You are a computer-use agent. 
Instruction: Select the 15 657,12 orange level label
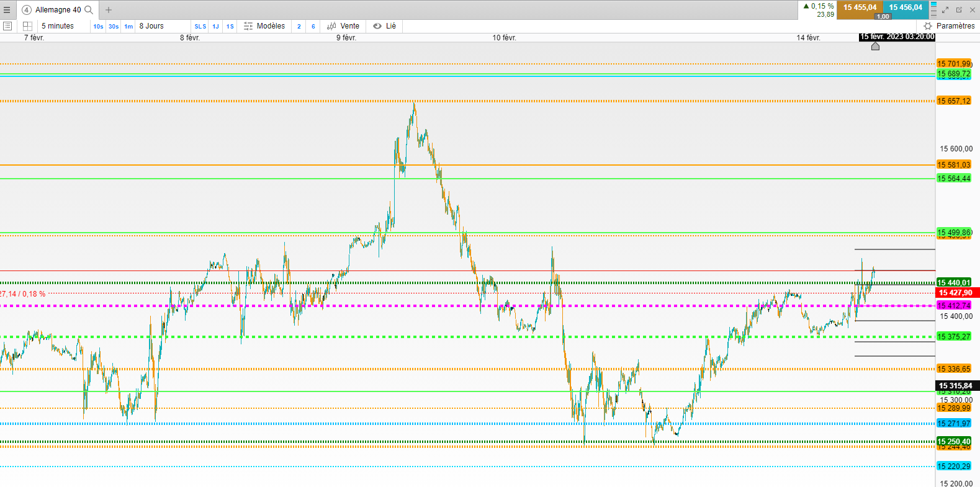click(954, 101)
